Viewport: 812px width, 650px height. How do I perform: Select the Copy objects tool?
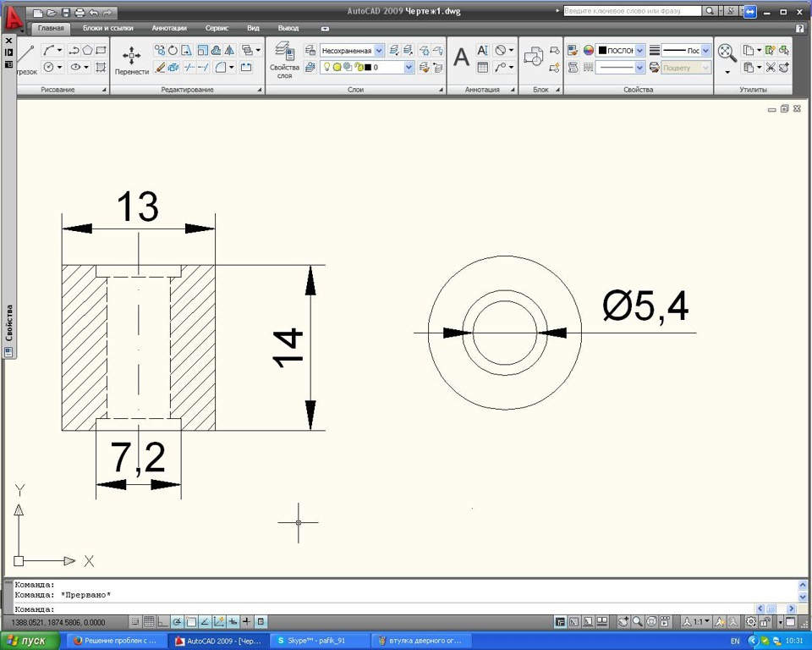coord(160,50)
